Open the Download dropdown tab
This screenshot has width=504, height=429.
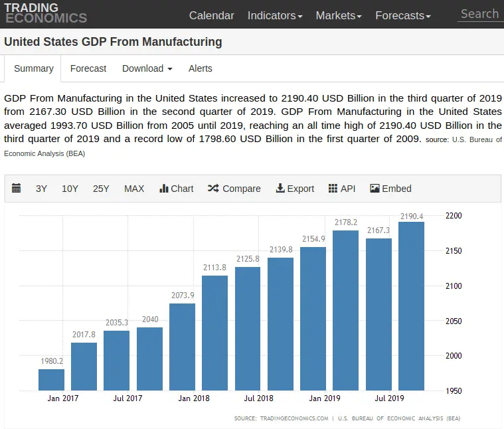click(147, 68)
